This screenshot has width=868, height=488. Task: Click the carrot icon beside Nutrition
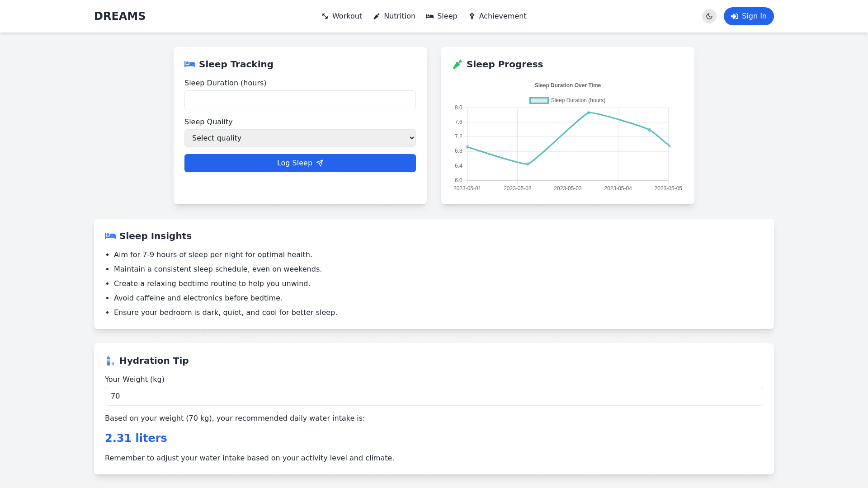coord(377,16)
